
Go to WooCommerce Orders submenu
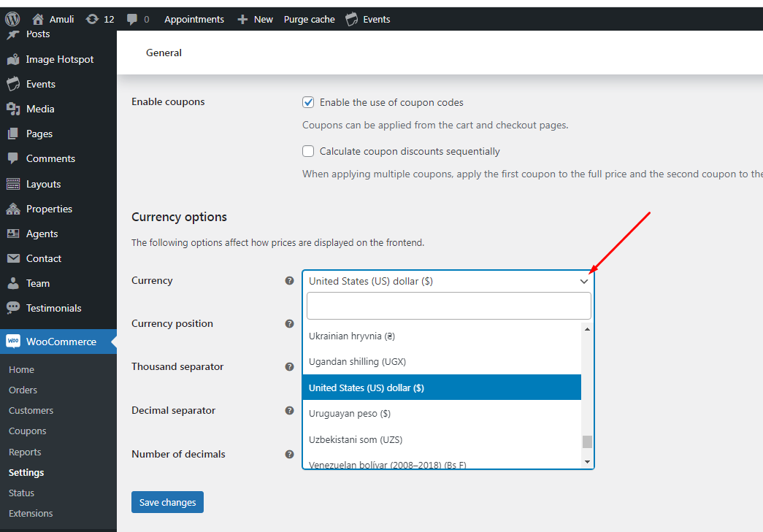pos(23,390)
